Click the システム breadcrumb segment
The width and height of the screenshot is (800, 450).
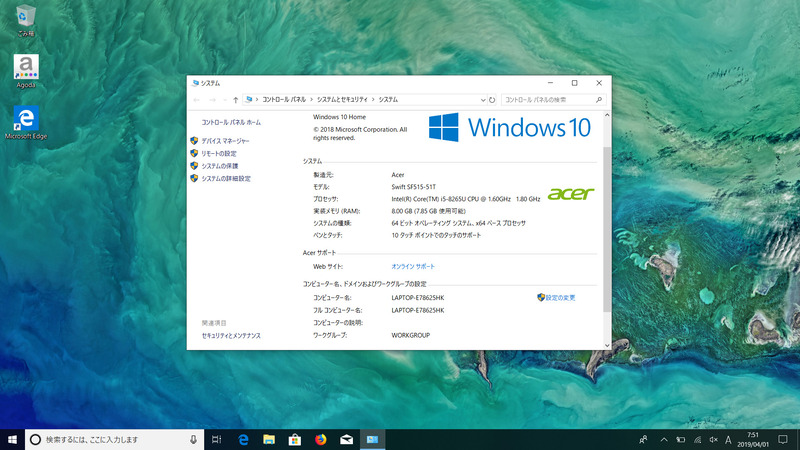pyautogui.click(x=388, y=99)
